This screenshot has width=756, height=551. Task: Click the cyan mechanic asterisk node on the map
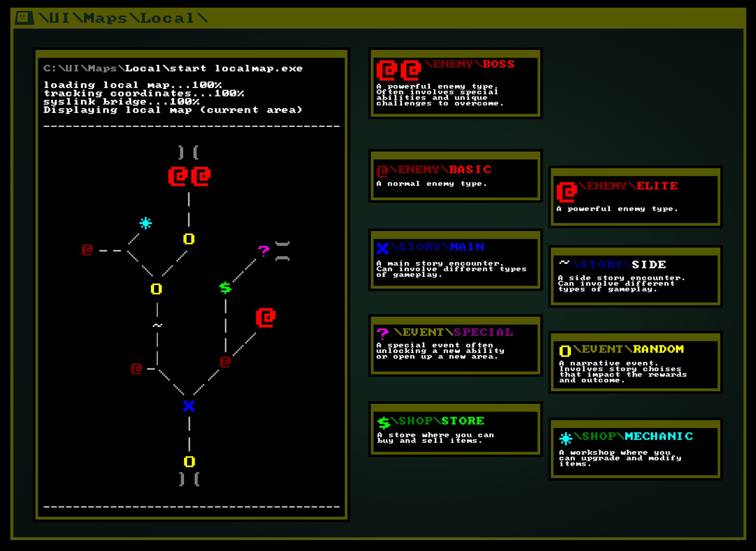point(145,223)
